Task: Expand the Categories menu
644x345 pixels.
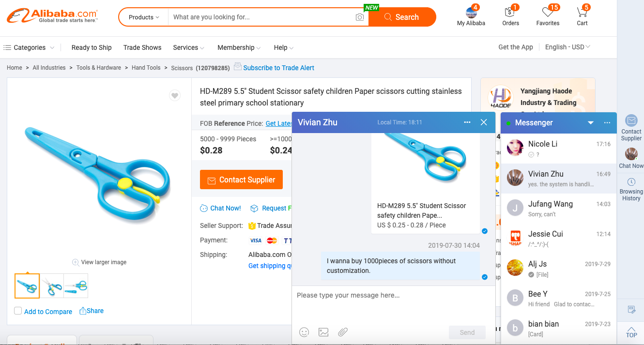Action: [29, 47]
